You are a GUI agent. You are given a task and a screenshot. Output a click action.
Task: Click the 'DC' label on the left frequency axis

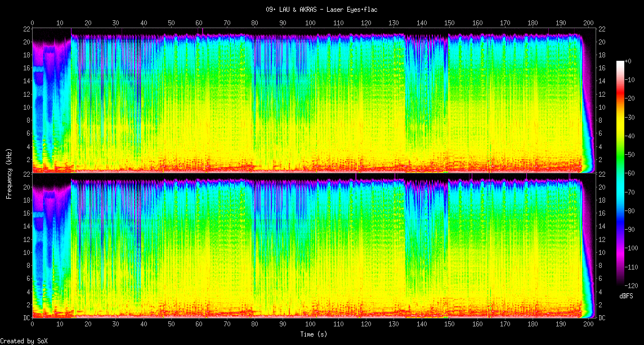tap(26, 317)
